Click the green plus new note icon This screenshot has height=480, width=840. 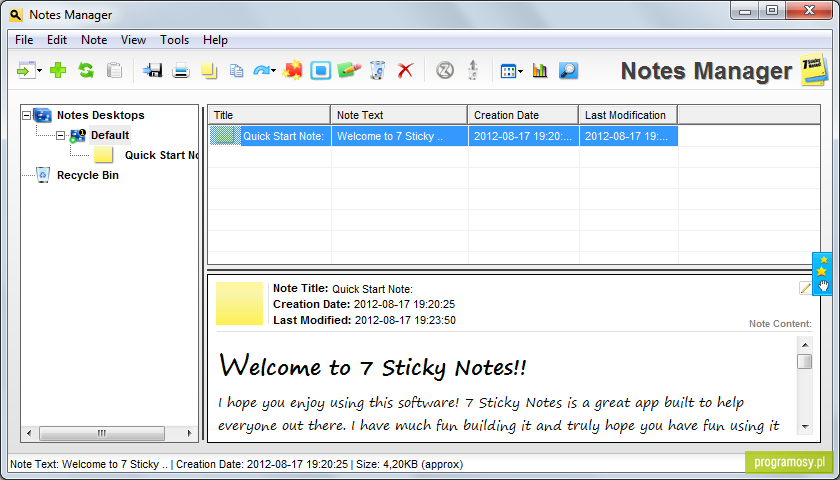pyautogui.click(x=58, y=70)
